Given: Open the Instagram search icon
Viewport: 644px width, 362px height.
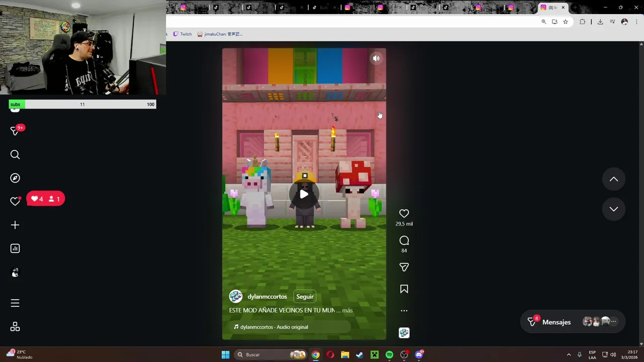Looking at the screenshot, I should (15, 155).
